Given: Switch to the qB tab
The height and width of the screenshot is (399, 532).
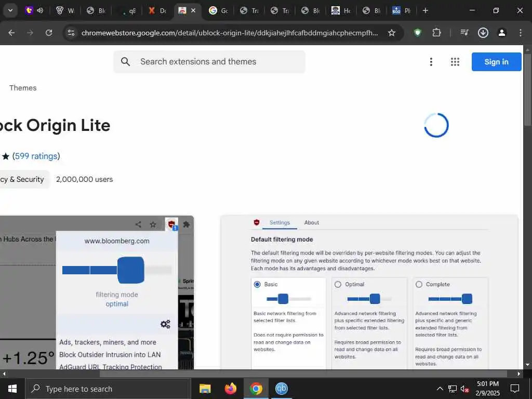Looking at the screenshot, I should pyautogui.click(x=127, y=10).
